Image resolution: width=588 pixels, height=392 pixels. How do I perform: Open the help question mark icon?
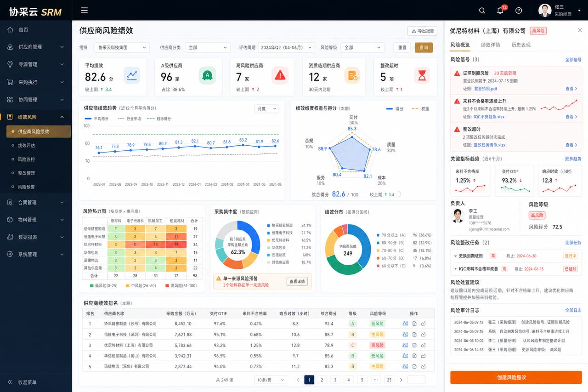click(519, 11)
